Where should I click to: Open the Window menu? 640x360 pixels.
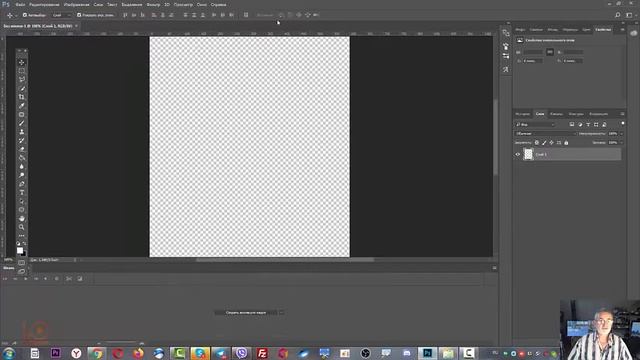click(202, 4)
